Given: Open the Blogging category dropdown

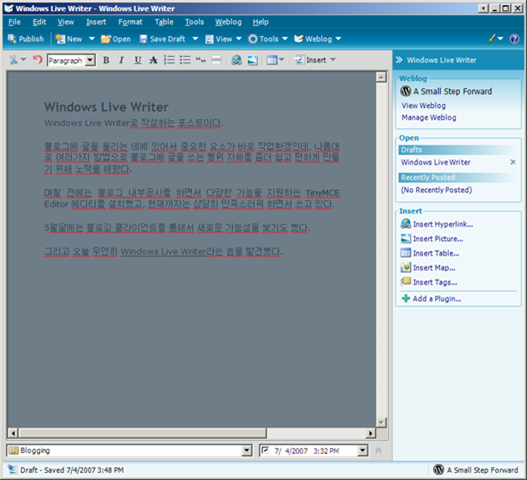Looking at the screenshot, I should [247, 450].
